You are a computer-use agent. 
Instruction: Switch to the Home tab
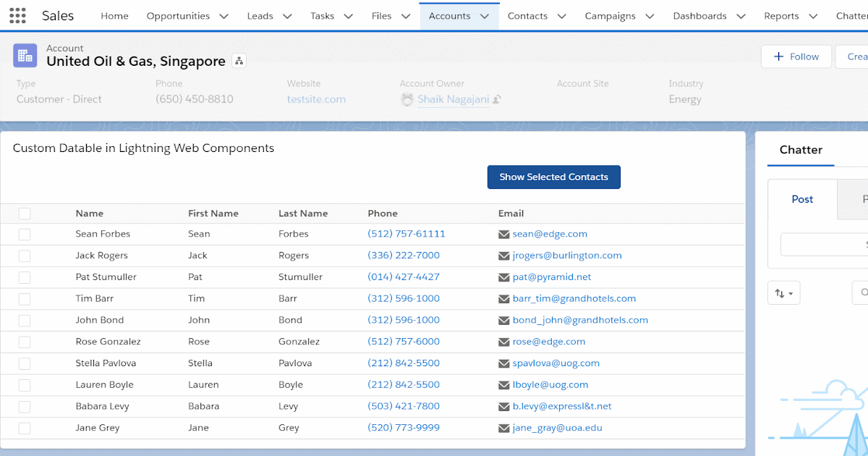click(114, 14)
